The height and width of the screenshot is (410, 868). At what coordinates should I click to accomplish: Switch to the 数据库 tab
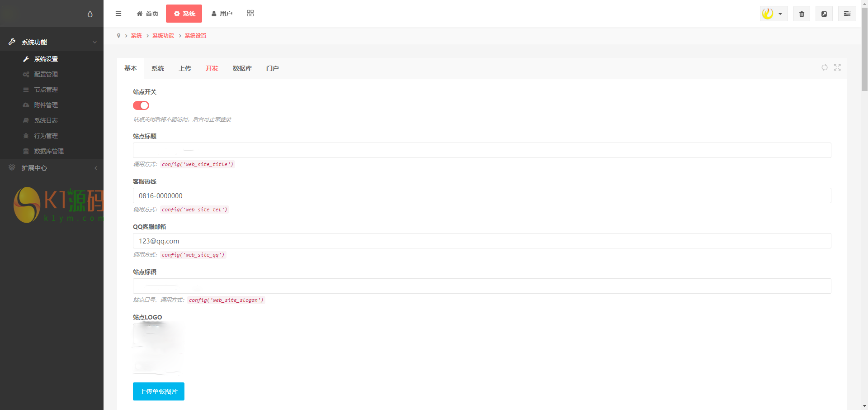pyautogui.click(x=242, y=68)
